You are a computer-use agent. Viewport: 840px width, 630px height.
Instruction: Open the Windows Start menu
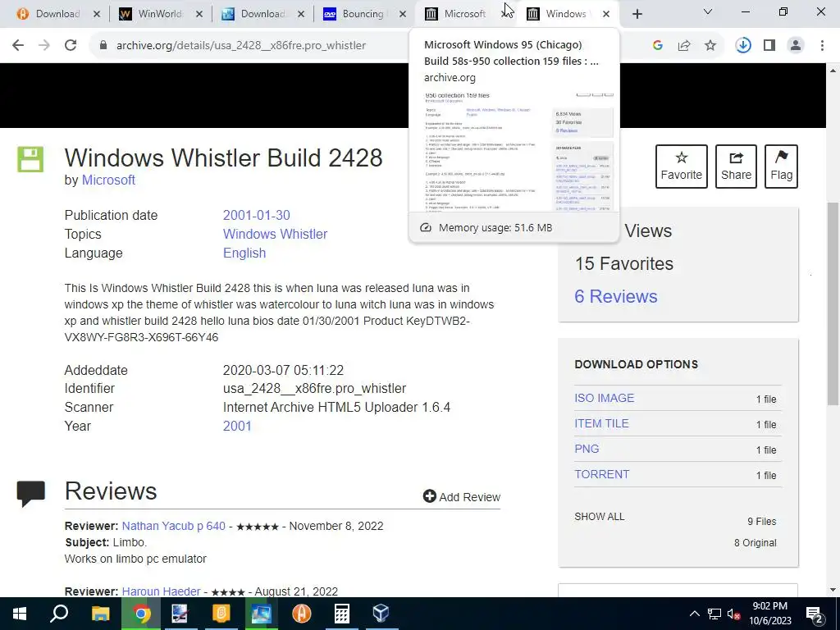20,614
